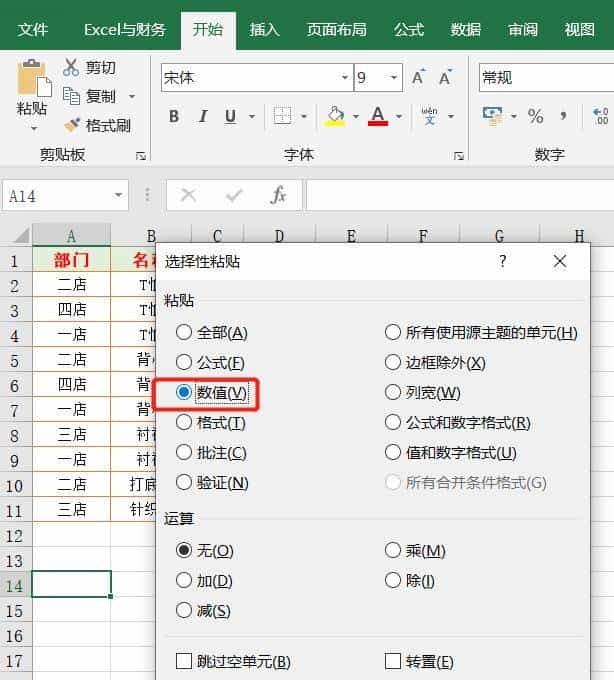Click the accounting number format icon
The image size is (614, 680).
(x=493, y=116)
